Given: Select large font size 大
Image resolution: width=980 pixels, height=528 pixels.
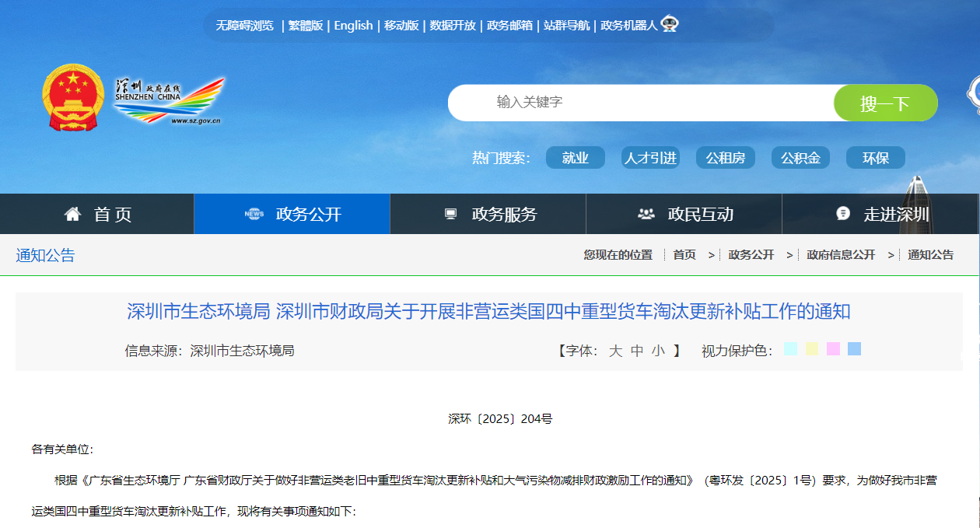Looking at the screenshot, I should [x=615, y=351].
